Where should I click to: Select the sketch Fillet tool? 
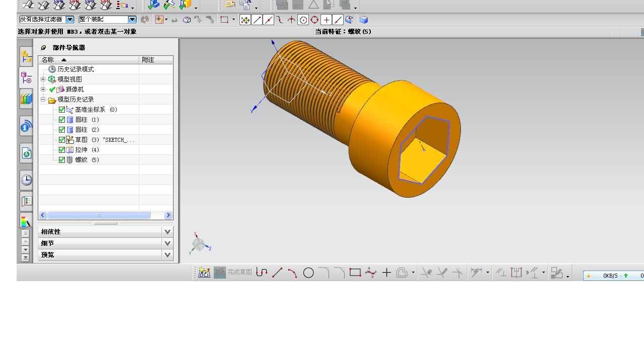324,273
